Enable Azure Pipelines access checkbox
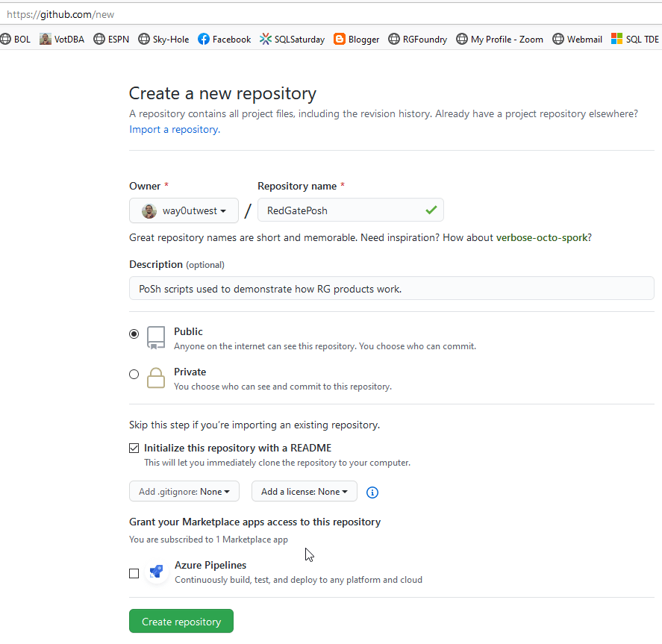662x644 pixels. pyautogui.click(x=134, y=574)
